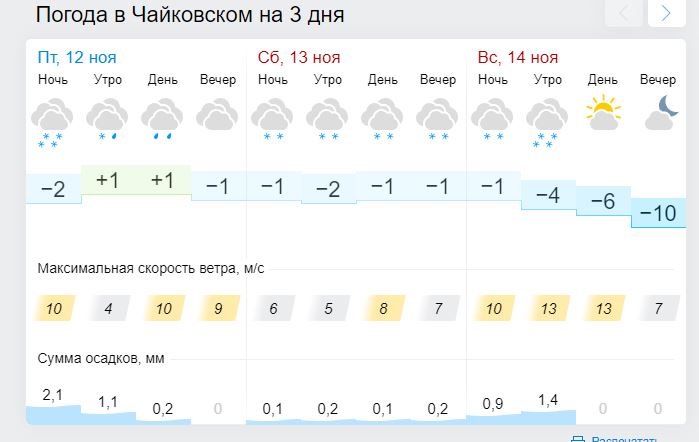Image resolution: width=699 pixels, height=442 pixels.
Task: Click the moon and cloud icon for Sunday evening
Action: [x=661, y=112]
